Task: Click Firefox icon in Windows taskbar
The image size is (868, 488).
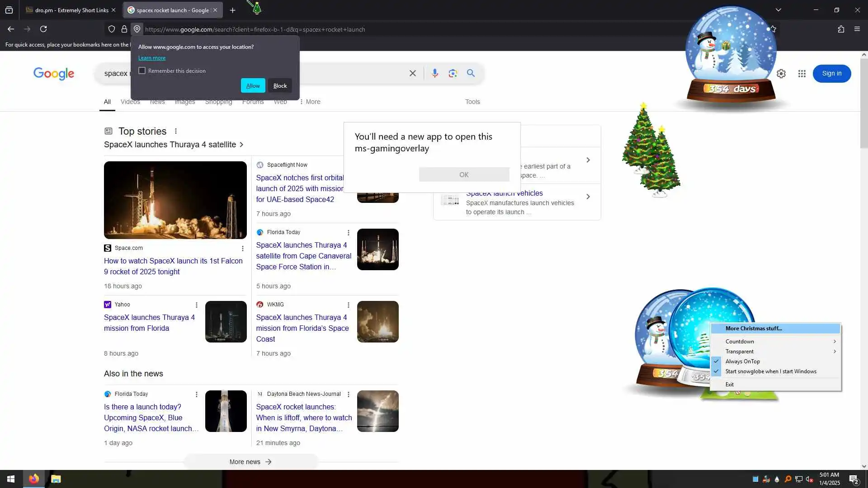Action: tap(34, 479)
